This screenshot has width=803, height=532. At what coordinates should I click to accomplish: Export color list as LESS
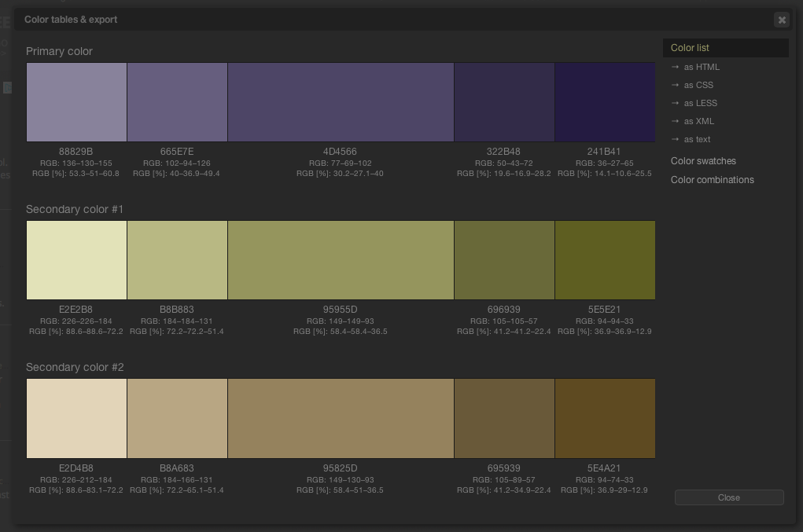click(700, 103)
